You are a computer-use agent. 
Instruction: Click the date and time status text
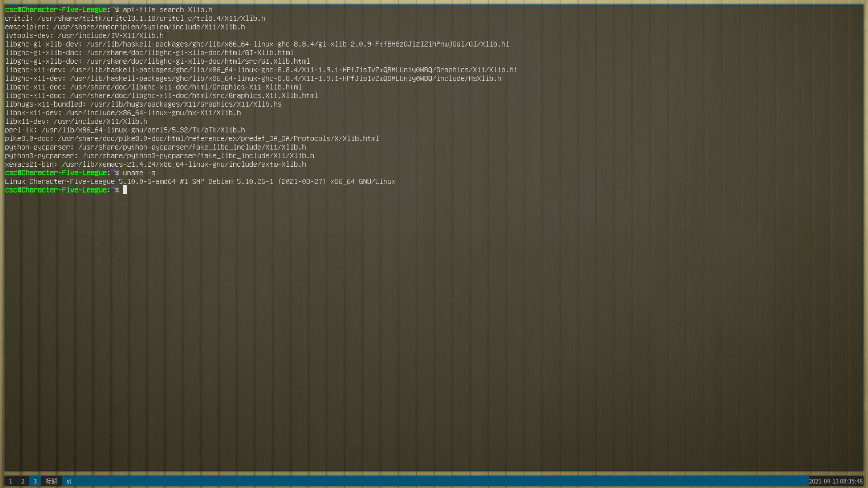[x=835, y=481]
